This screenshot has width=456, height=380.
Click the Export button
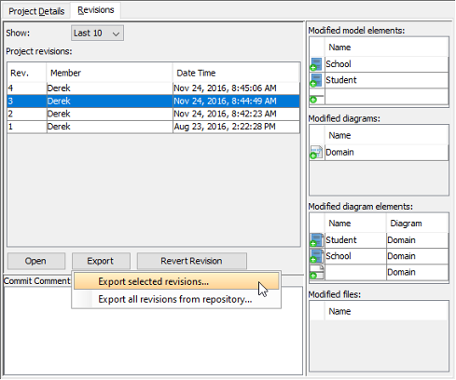(x=101, y=261)
